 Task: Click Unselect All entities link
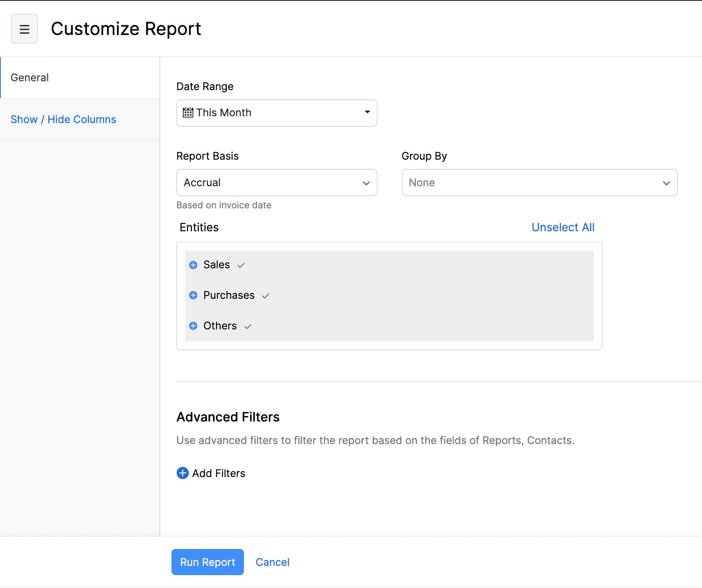(563, 228)
